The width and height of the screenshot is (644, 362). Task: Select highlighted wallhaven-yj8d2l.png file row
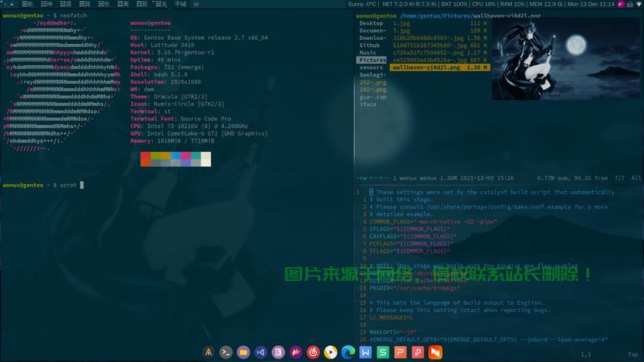tap(440, 68)
